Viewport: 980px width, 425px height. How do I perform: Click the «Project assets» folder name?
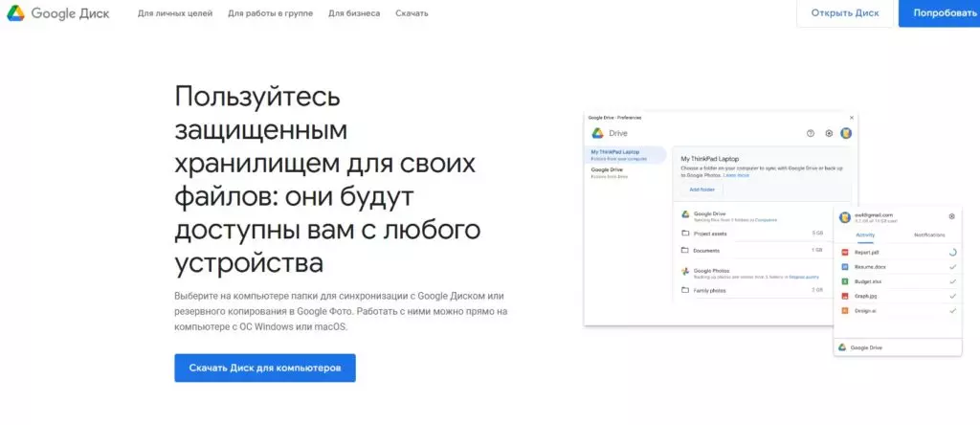[710, 234]
